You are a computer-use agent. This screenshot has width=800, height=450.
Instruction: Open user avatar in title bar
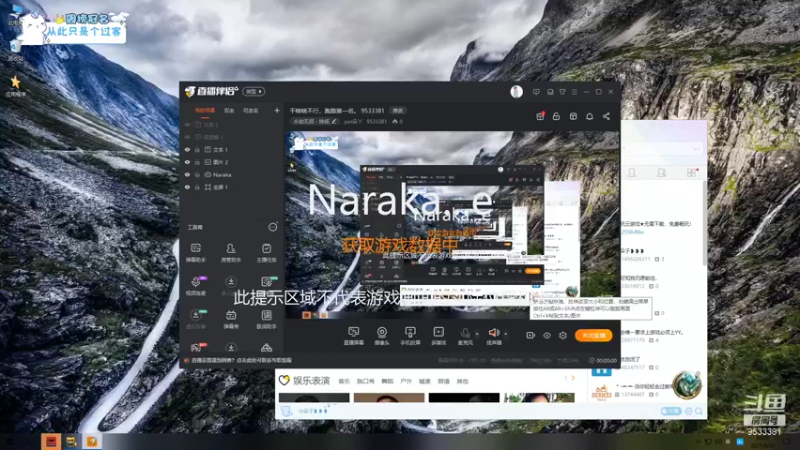(516, 92)
